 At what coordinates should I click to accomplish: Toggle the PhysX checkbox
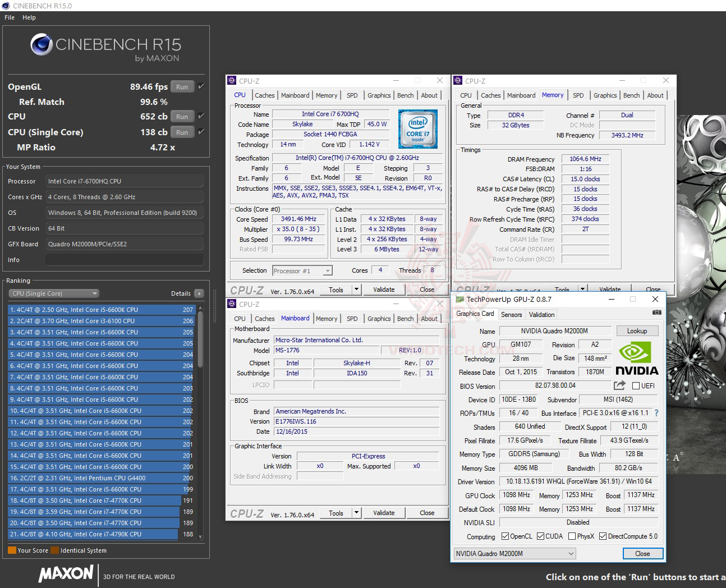(x=572, y=536)
